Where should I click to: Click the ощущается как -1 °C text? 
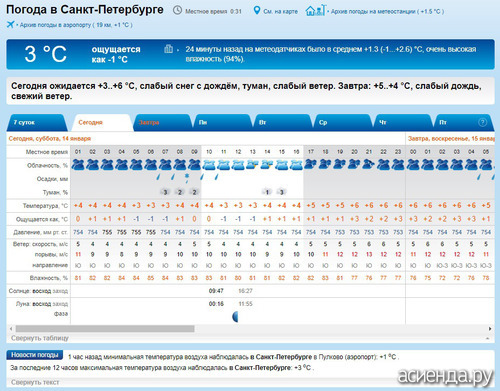coord(116,54)
